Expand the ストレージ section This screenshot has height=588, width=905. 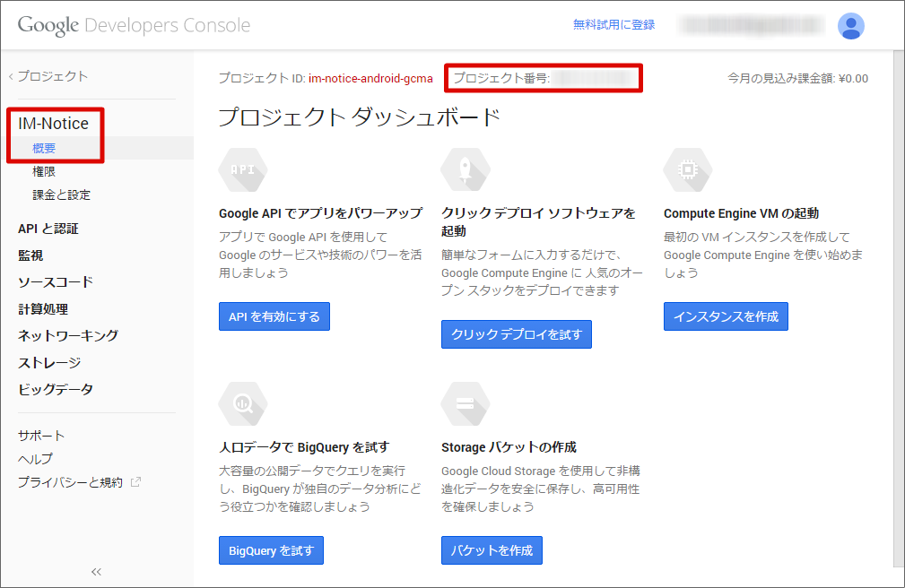pos(49,363)
